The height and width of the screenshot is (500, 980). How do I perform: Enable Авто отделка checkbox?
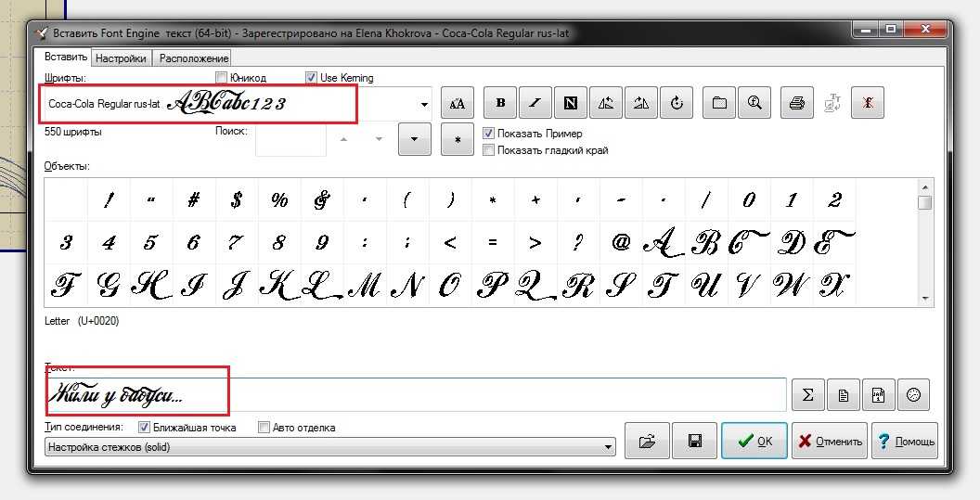coord(264,428)
